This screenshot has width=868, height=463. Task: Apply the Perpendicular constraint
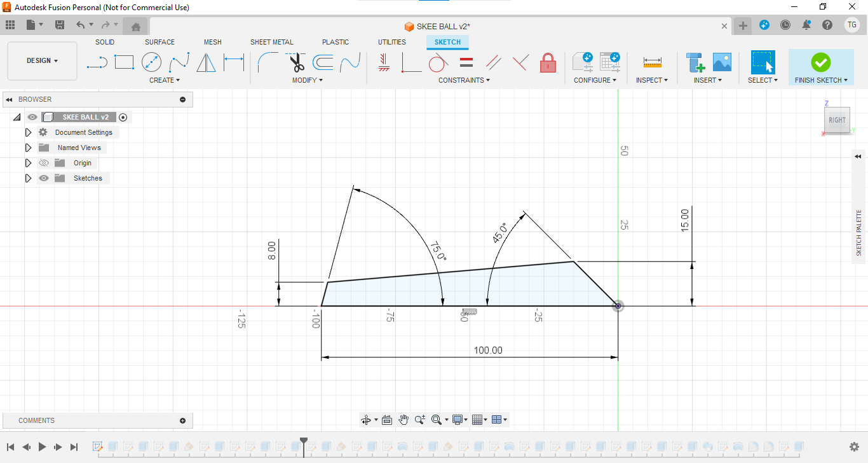(x=520, y=62)
